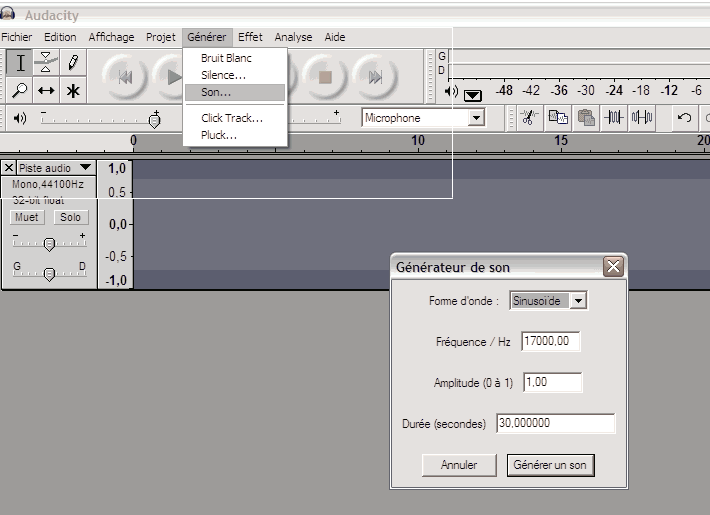Click the input meter speaker icon
Image resolution: width=710 pixels, height=515 pixels.
click(x=451, y=91)
